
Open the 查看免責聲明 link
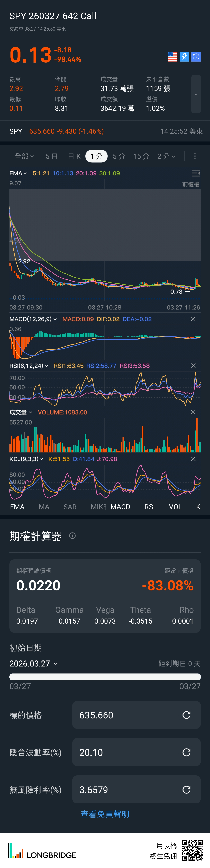tap(105, 814)
